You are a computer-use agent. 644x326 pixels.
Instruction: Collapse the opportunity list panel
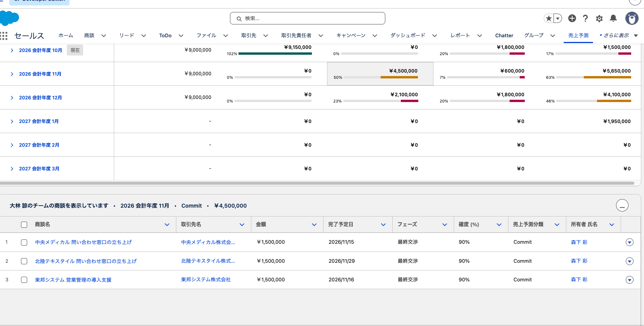tap(622, 205)
